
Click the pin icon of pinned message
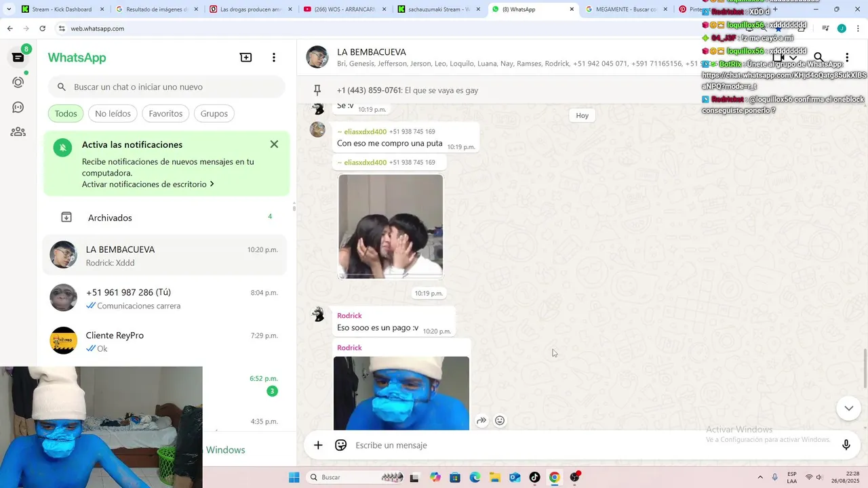tap(317, 90)
